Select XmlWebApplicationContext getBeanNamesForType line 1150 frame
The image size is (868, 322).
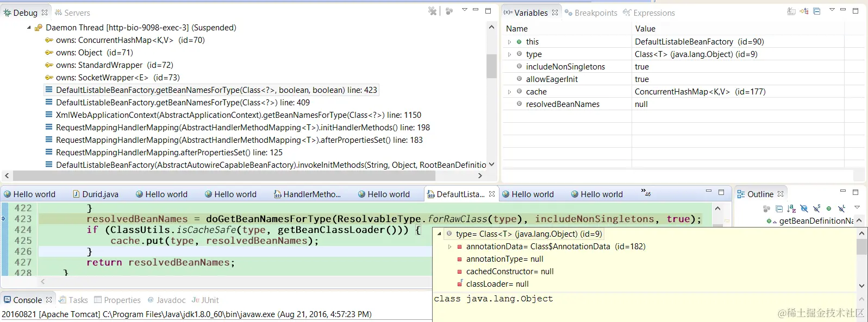click(x=233, y=115)
